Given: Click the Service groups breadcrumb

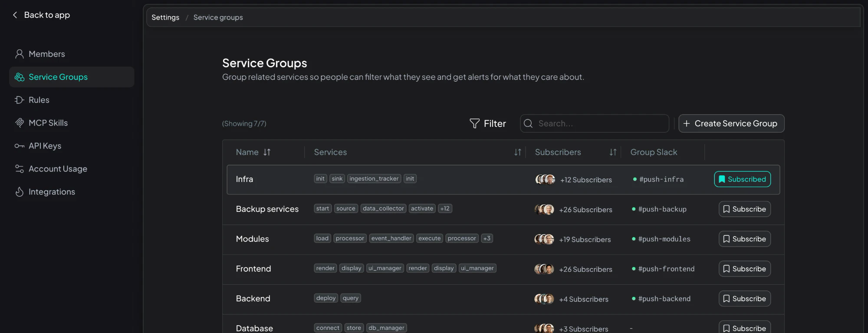Looking at the screenshot, I should tap(218, 17).
